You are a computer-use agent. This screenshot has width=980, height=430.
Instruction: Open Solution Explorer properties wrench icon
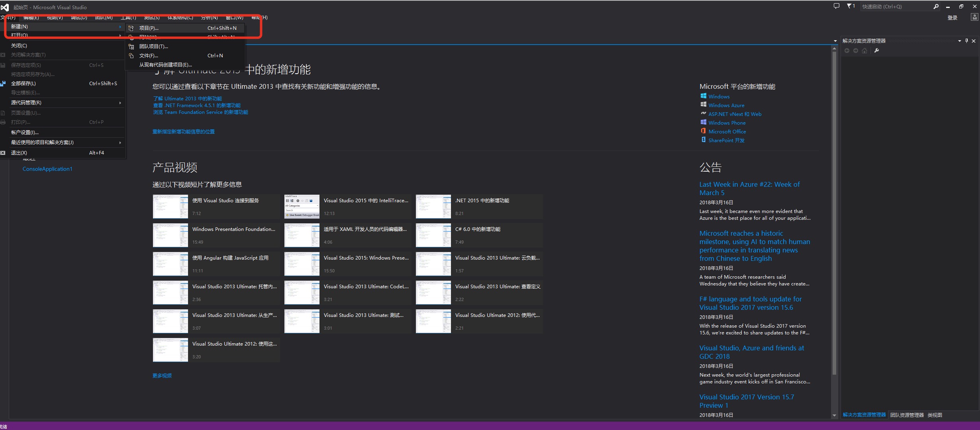876,51
